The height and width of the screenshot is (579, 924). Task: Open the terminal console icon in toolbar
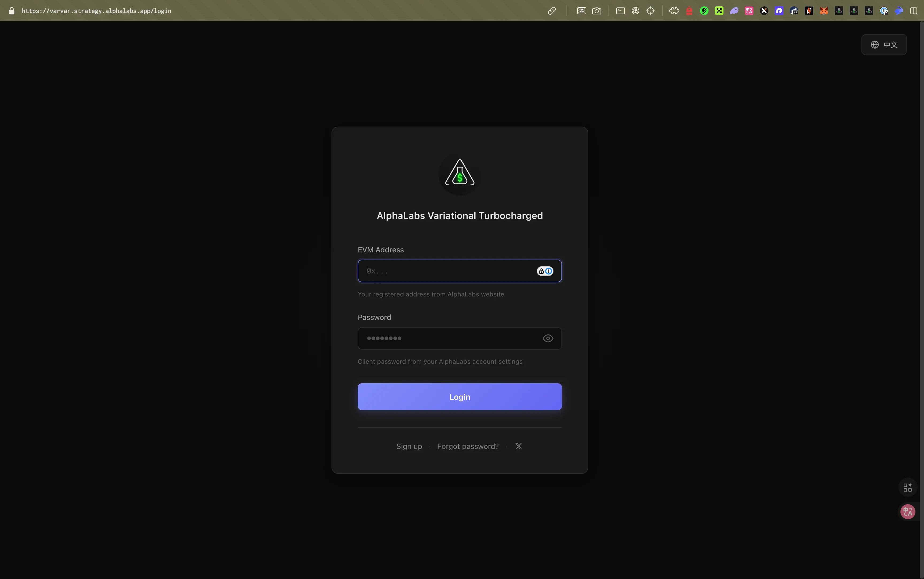[621, 11]
